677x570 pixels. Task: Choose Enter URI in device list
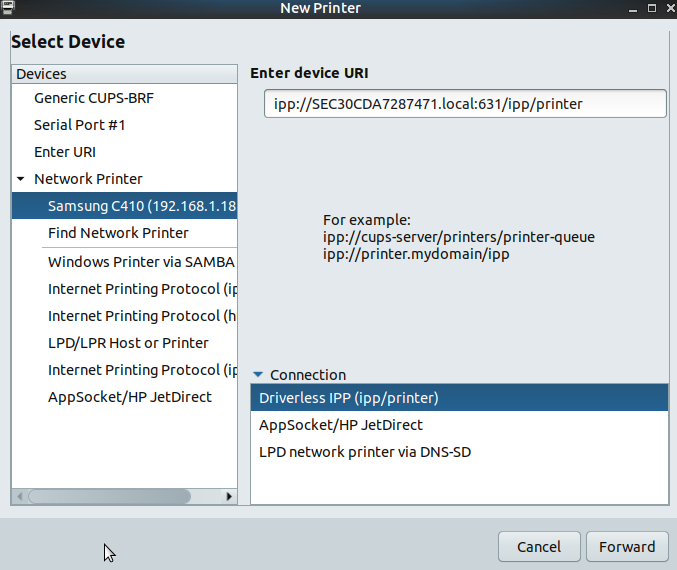coord(65,152)
